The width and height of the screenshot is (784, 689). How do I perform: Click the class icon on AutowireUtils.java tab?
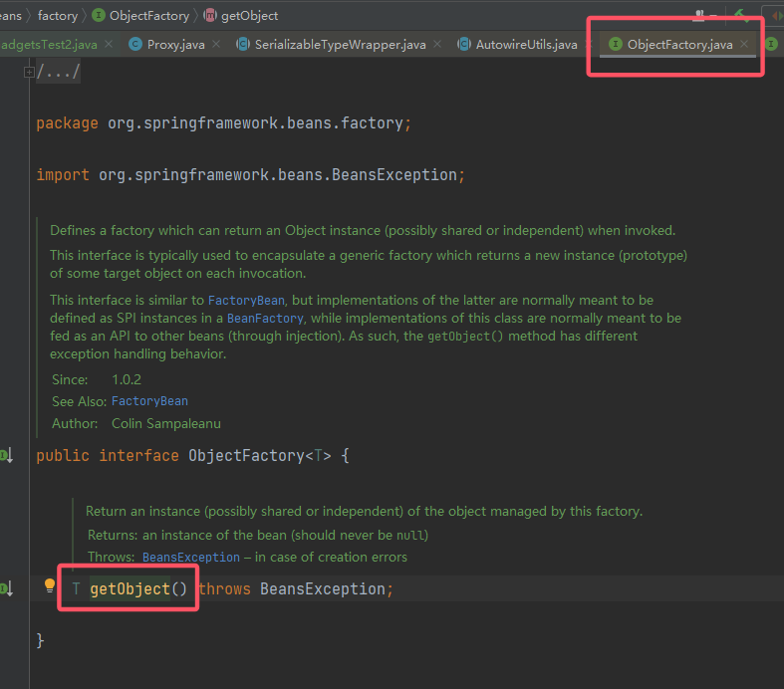464,45
